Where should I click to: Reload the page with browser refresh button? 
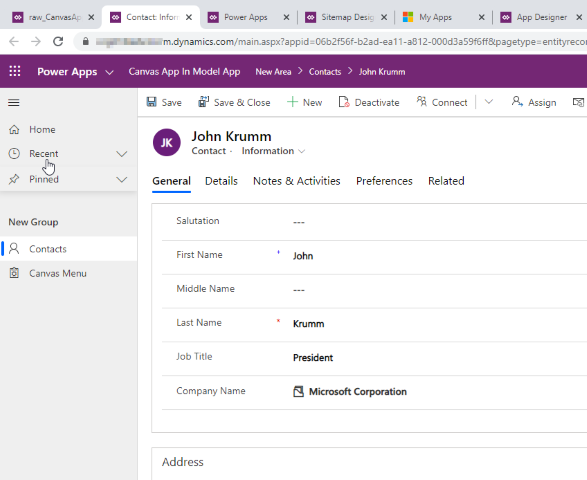[58, 41]
